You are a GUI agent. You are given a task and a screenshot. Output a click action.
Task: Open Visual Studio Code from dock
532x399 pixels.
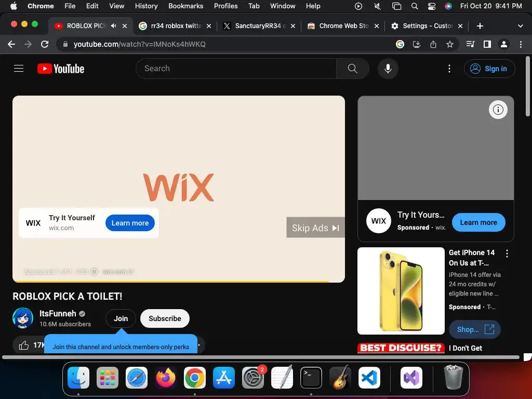click(369, 378)
